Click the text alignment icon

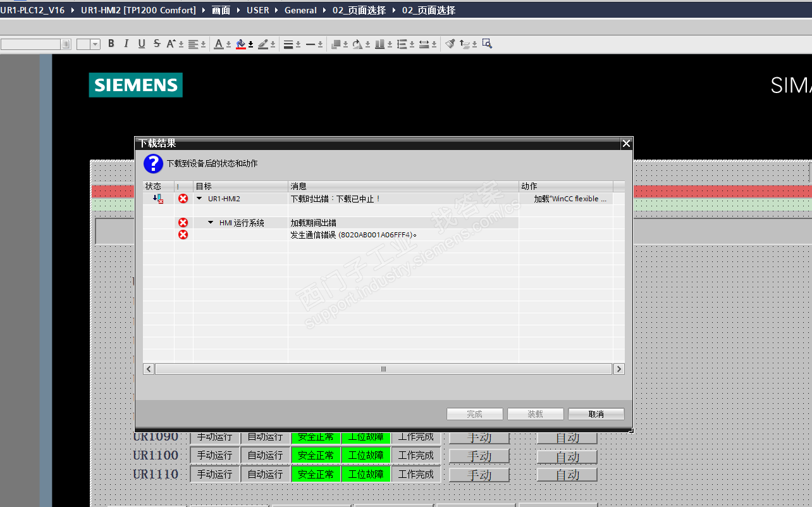coord(193,44)
